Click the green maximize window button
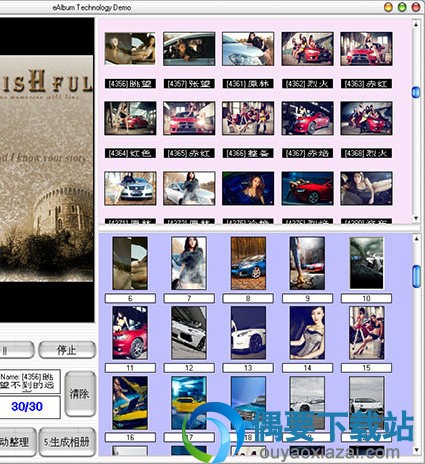The width and height of the screenshot is (425, 464). coord(402,7)
